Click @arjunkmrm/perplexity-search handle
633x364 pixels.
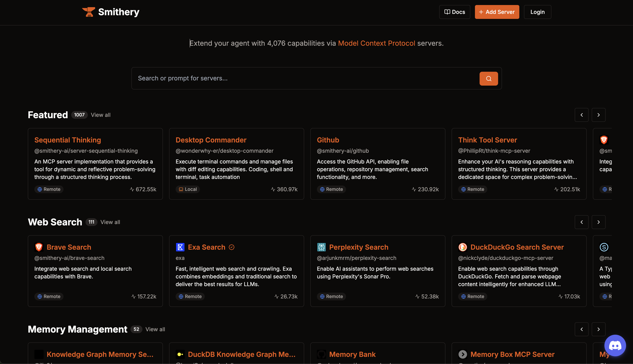(x=356, y=258)
